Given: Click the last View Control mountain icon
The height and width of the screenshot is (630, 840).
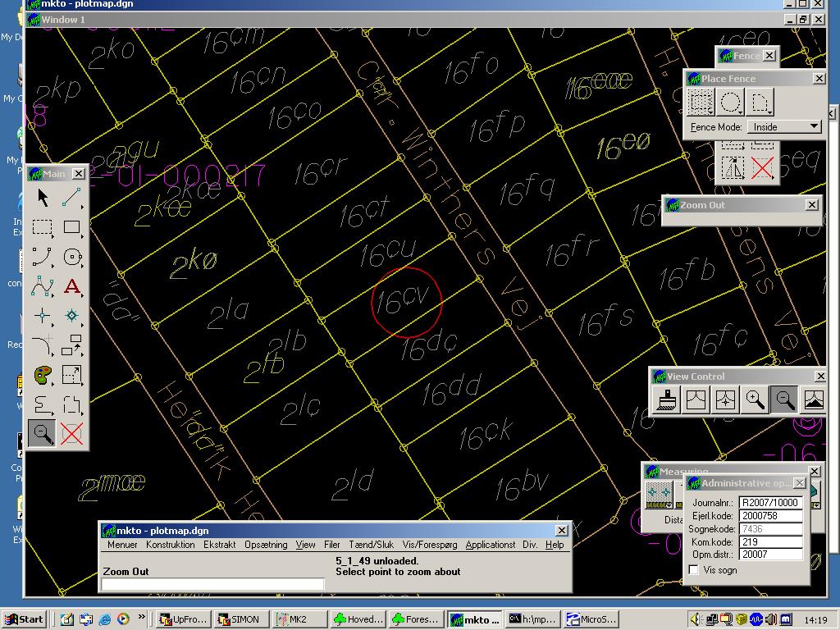Looking at the screenshot, I should click(813, 399).
